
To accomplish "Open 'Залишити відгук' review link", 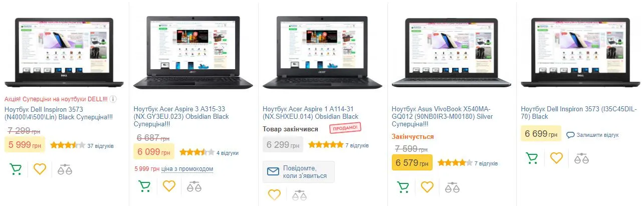I will point(592,135).
